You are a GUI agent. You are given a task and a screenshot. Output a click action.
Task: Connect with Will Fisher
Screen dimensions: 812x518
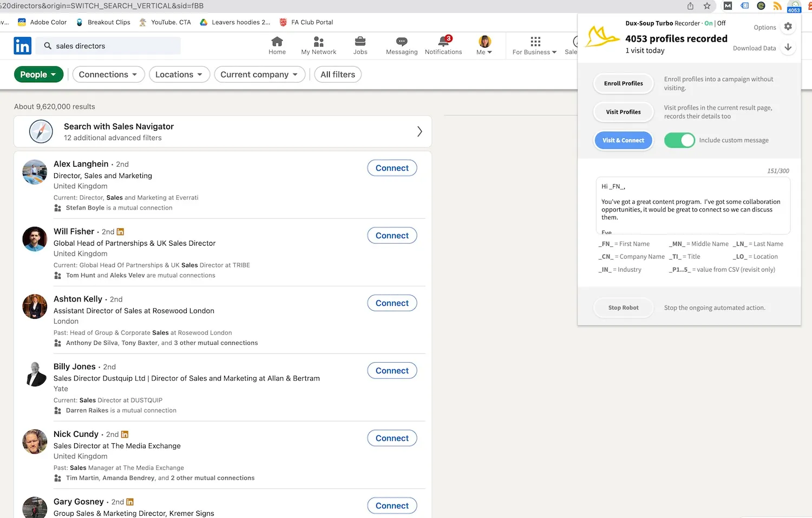pos(392,235)
